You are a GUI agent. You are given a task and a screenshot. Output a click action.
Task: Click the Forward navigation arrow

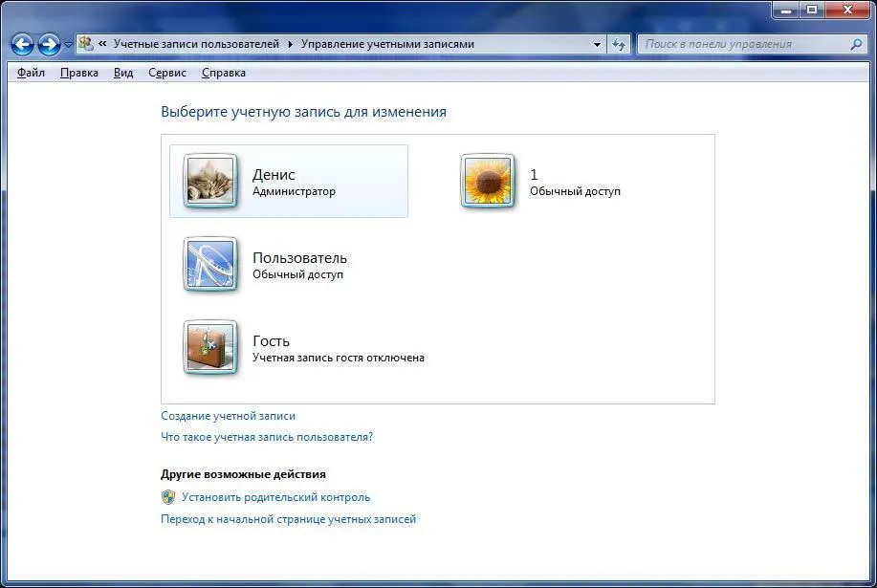[x=49, y=44]
